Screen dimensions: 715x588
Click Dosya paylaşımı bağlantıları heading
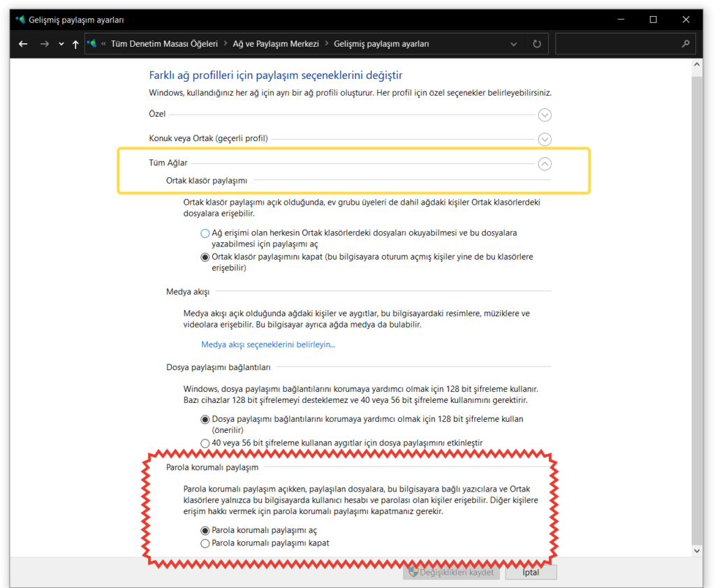[x=218, y=367]
